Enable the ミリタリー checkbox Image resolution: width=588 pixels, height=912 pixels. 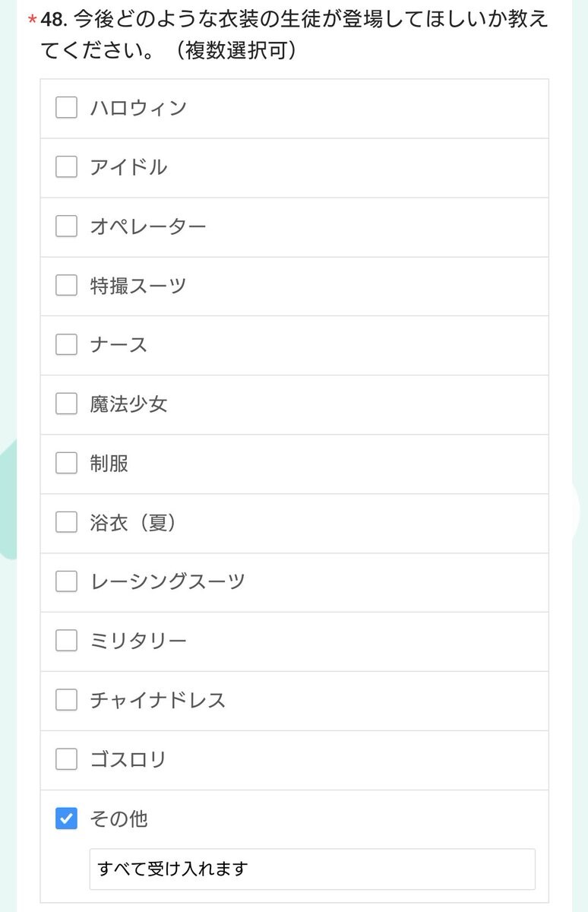(x=67, y=641)
